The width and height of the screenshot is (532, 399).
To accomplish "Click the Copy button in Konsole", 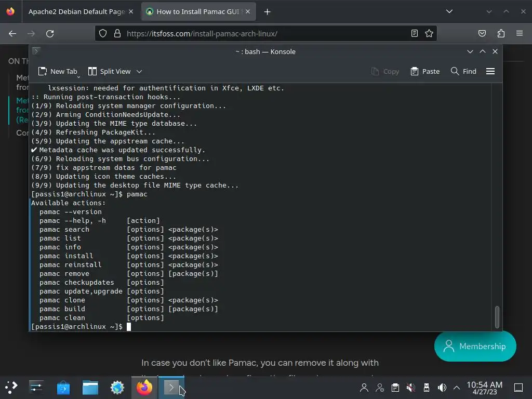I will pyautogui.click(x=385, y=72).
